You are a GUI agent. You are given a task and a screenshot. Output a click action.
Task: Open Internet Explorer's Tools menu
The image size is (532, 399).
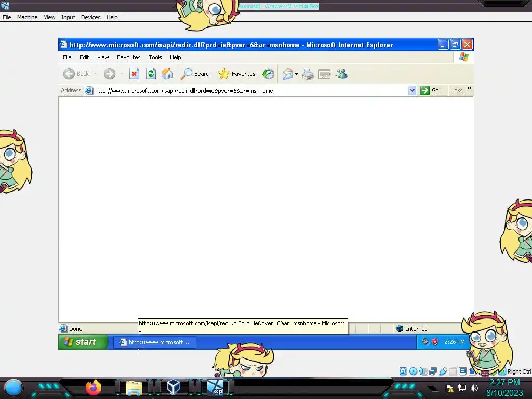[x=155, y=57]
